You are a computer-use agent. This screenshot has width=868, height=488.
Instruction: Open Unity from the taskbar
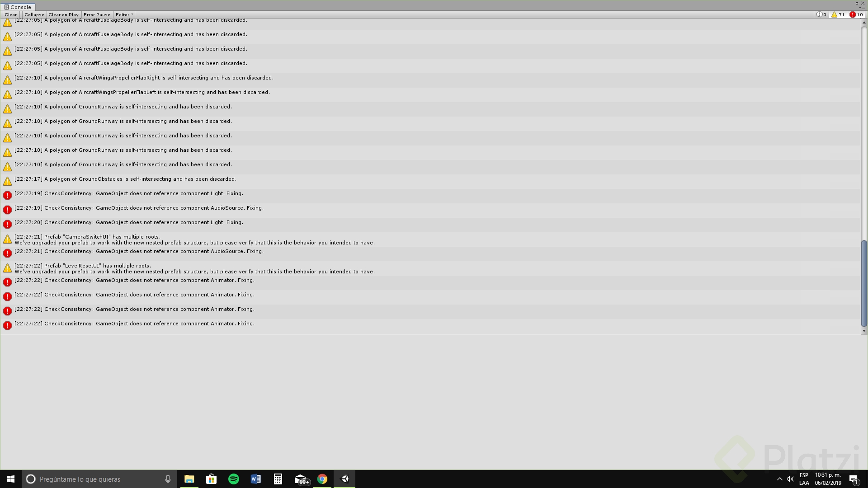point(344,479)
